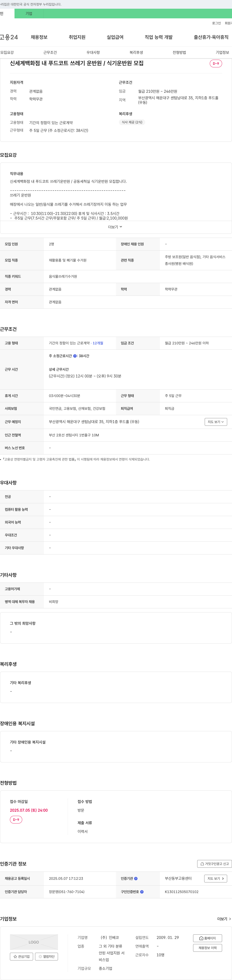Add company with 관심기업 button
Viewport: 232px width, 980px height.
pyautogui.click(x=21, y=957)
